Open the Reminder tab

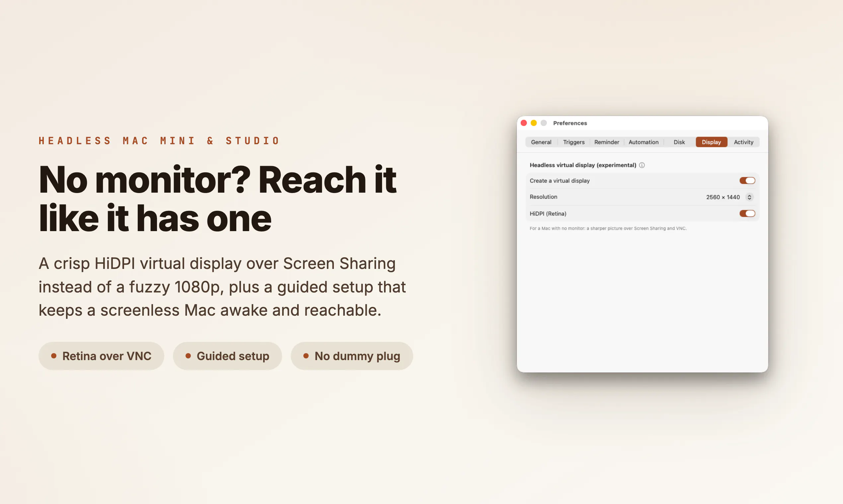click(x=607, y=142)
